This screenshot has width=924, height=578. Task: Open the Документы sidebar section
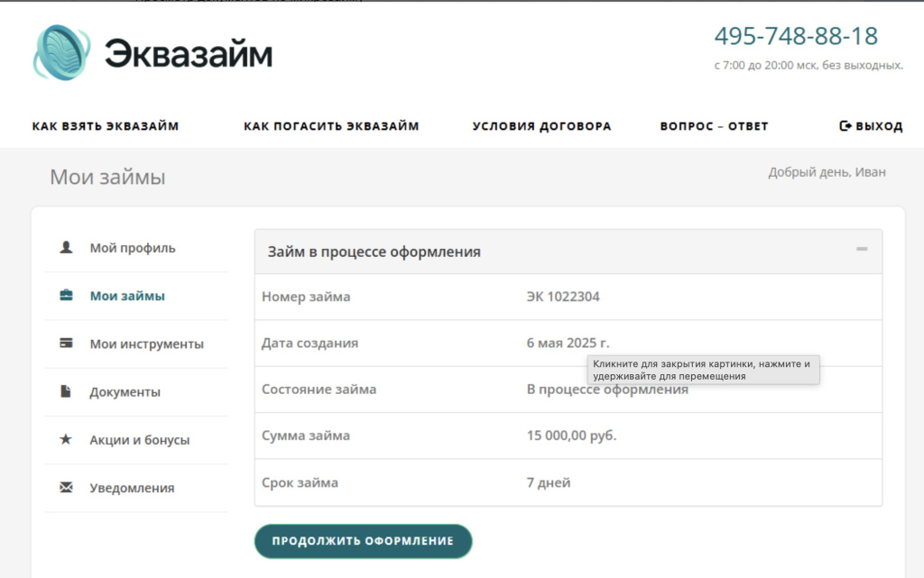point(128,391)
